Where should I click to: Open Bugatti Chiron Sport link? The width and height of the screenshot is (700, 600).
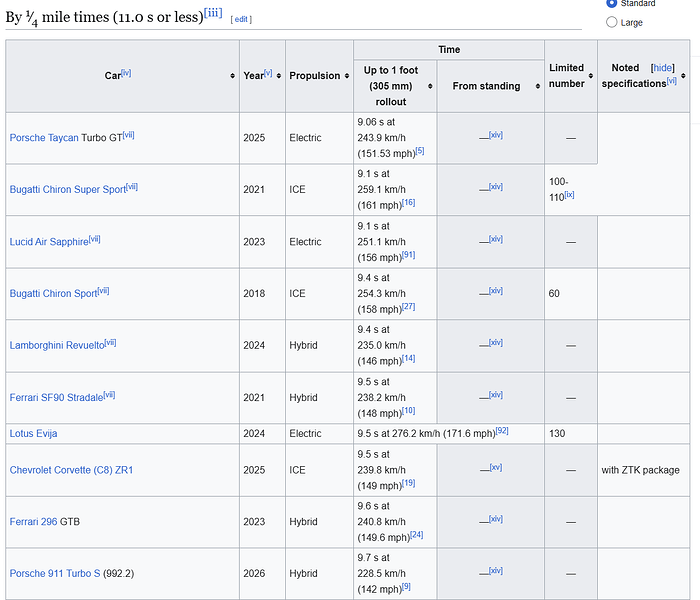coord(54,293)
